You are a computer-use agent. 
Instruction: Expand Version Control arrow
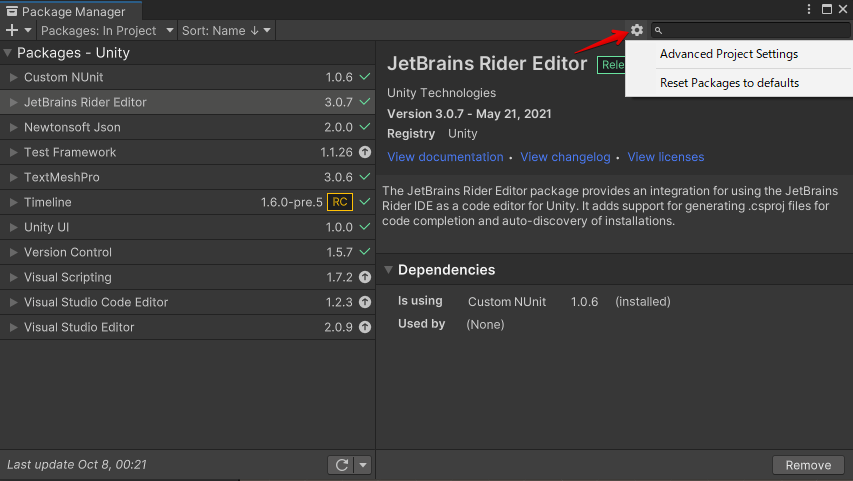(14, 252)
